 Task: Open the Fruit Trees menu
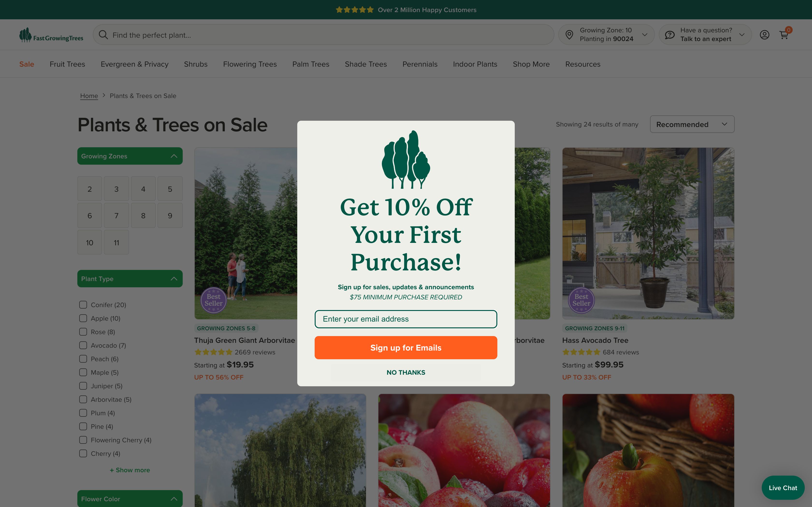[67, 64]
